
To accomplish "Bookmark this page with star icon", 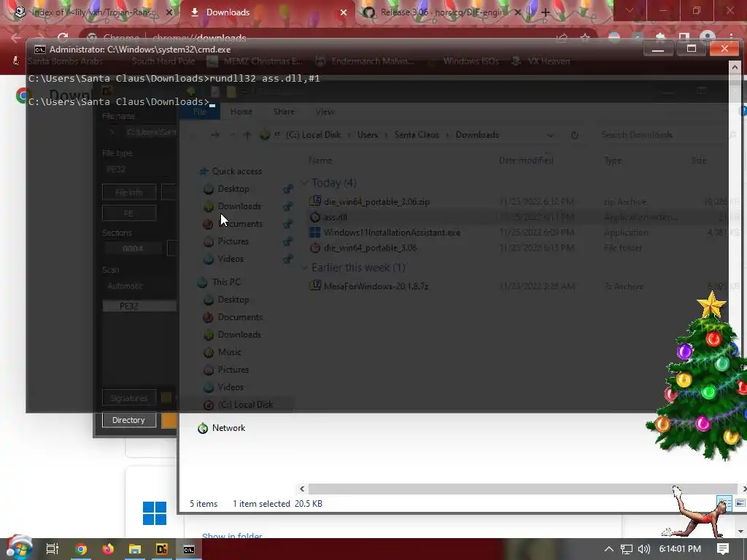I will pyautogui.click(x=584, y=38).
